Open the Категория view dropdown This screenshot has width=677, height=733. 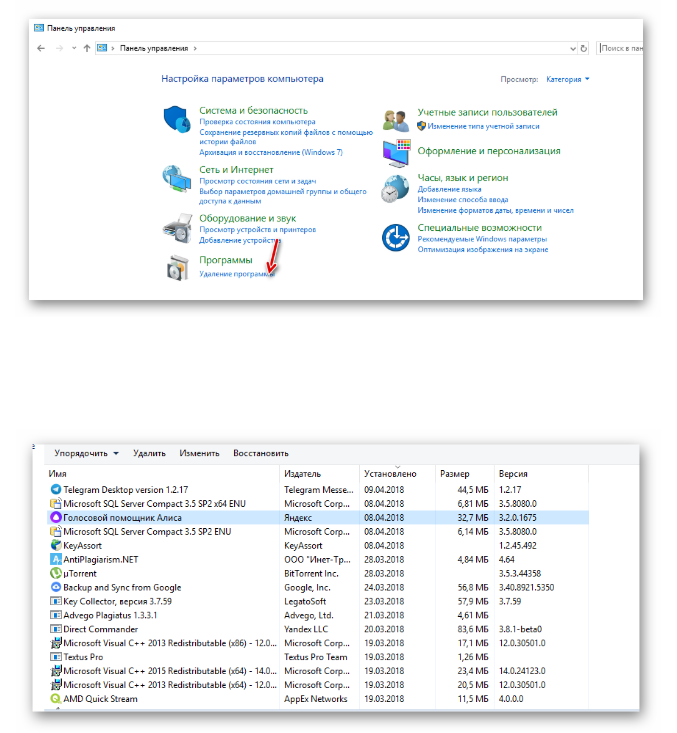(x=568, y=79)
